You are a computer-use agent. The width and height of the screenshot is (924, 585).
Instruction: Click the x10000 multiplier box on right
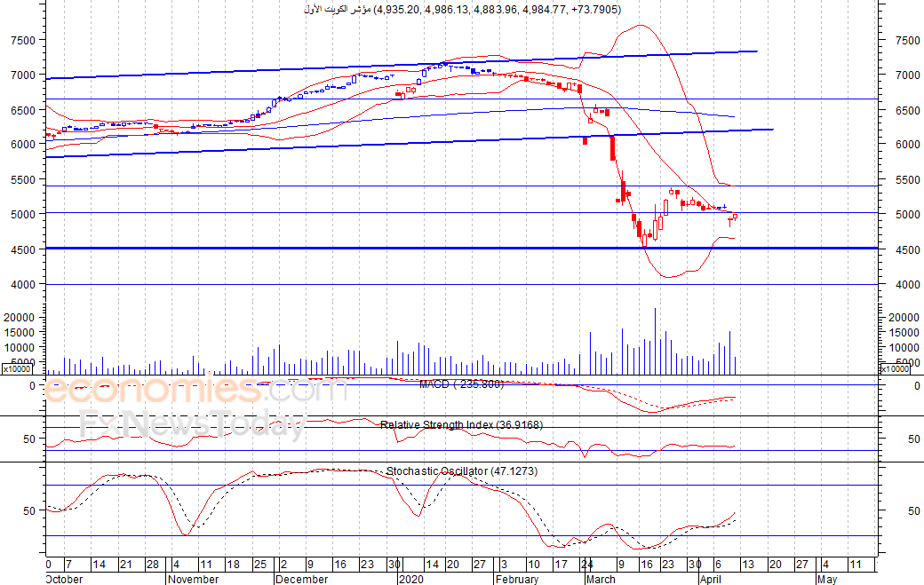click(x=894, y=369)
